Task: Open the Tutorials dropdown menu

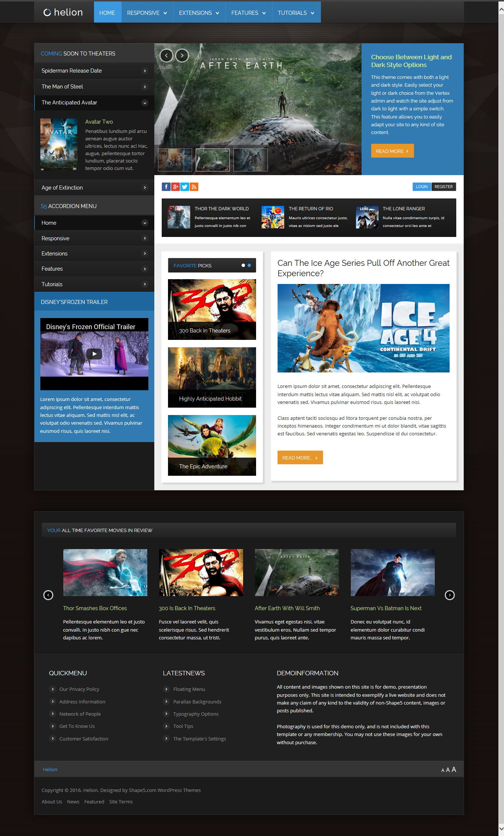Action: pyautogui.click(x=296, y=12)
